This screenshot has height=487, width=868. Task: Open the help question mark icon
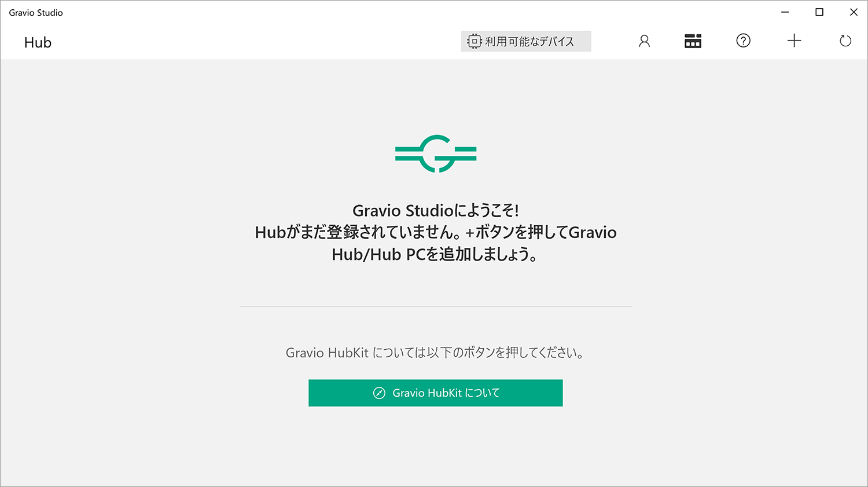[x=743, y=41]
